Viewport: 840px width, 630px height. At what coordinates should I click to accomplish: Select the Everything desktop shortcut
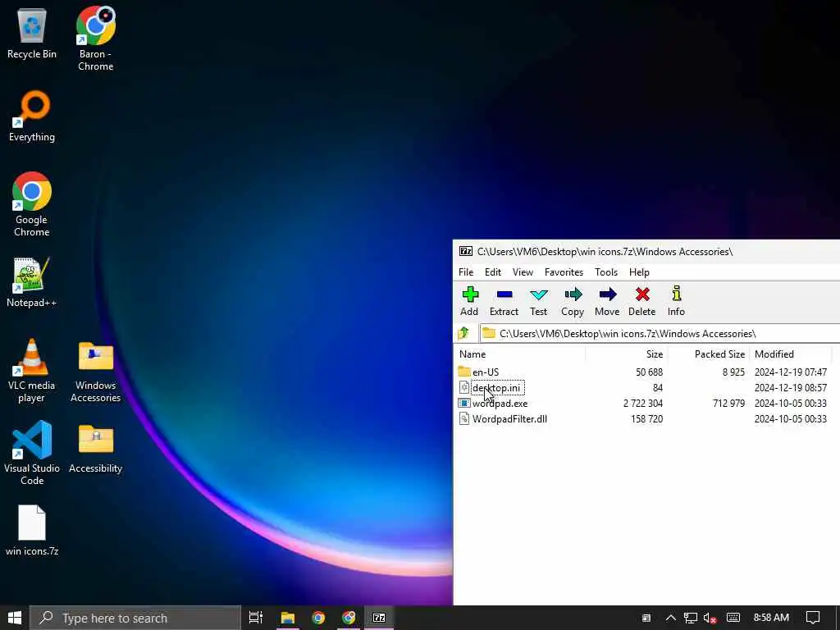coord(32,116)
